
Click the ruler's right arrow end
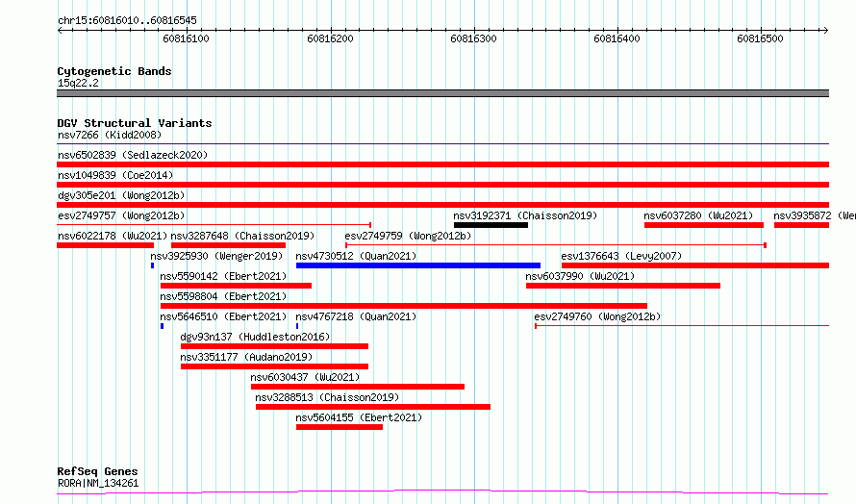[x=825, y=31]
